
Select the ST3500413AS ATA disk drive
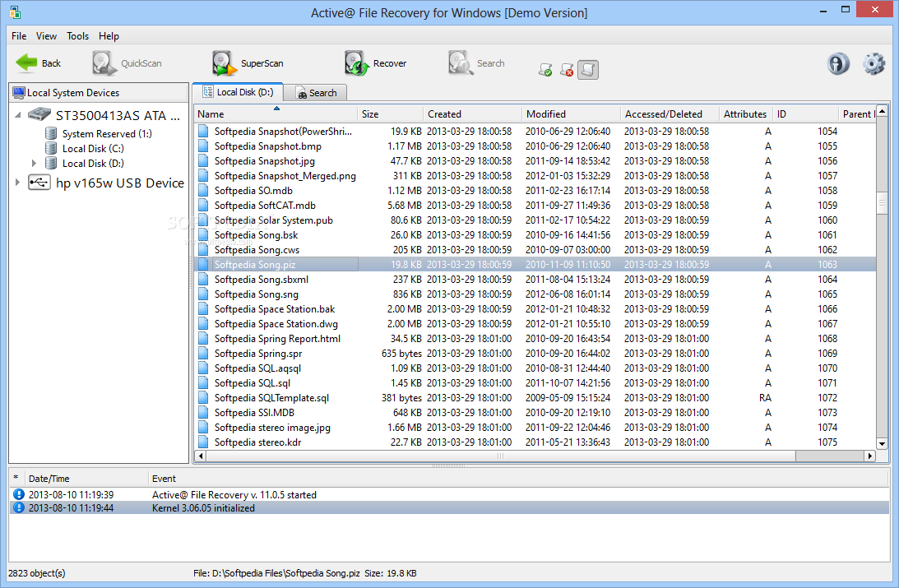pyautogui.click(x=104, y=115)
